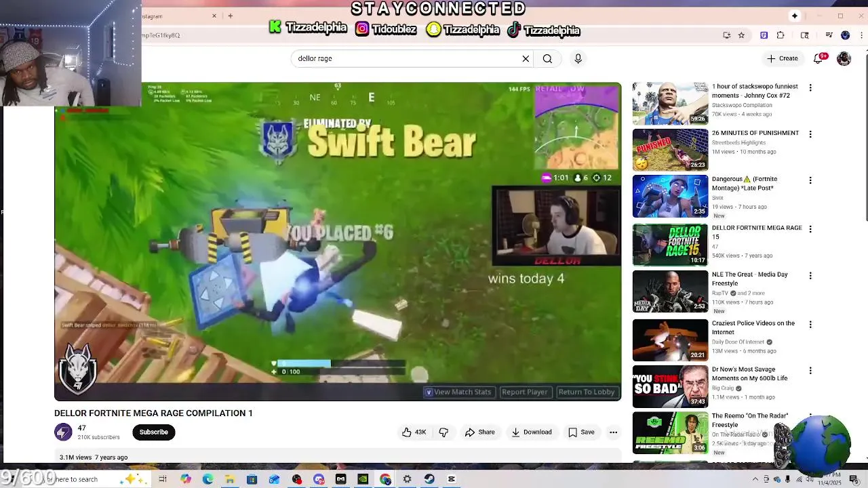
Task: Open Microsoft Store from taskbar
Action: click(252, 479)
